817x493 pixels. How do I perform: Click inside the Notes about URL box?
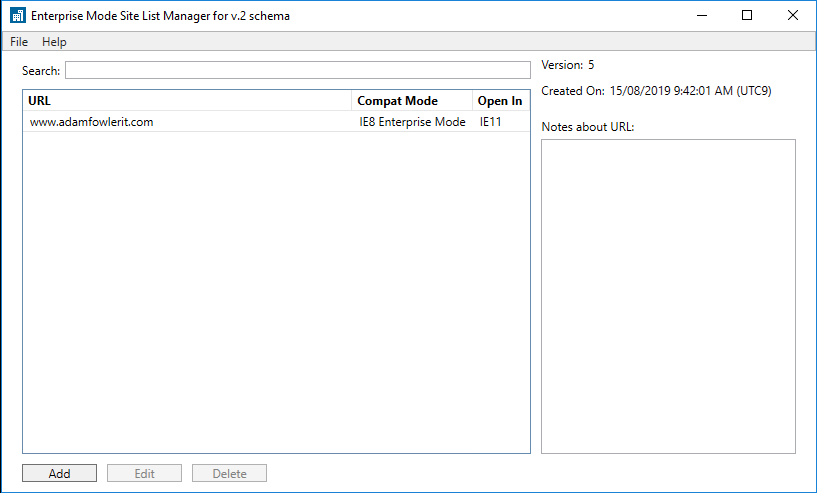tap(668, 296)
